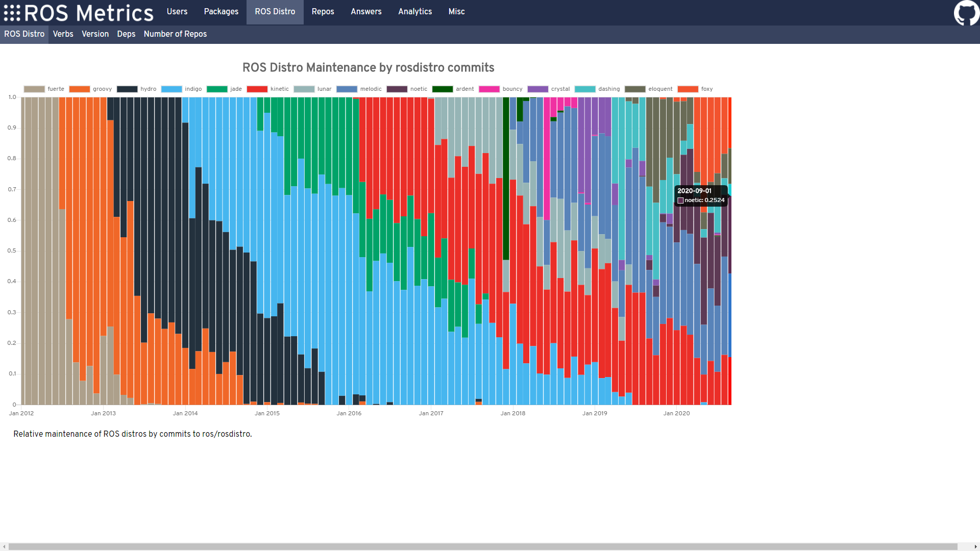Toggle visibility of the indigo legend item
This screenshot has width=980, height=551.
click(193, 89)
